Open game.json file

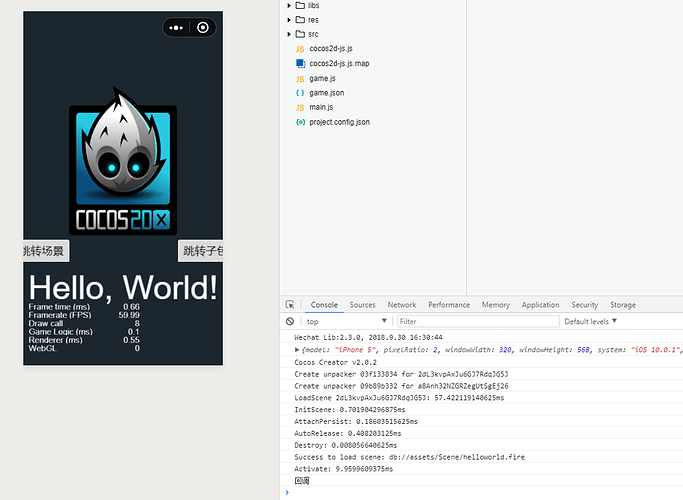tap(327, 93)
